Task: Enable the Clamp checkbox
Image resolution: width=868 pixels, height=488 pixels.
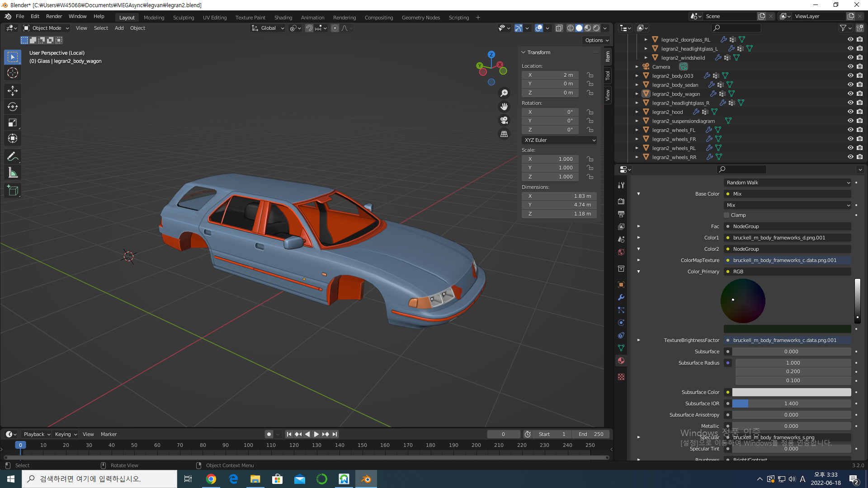Action: tap(726, 215)
